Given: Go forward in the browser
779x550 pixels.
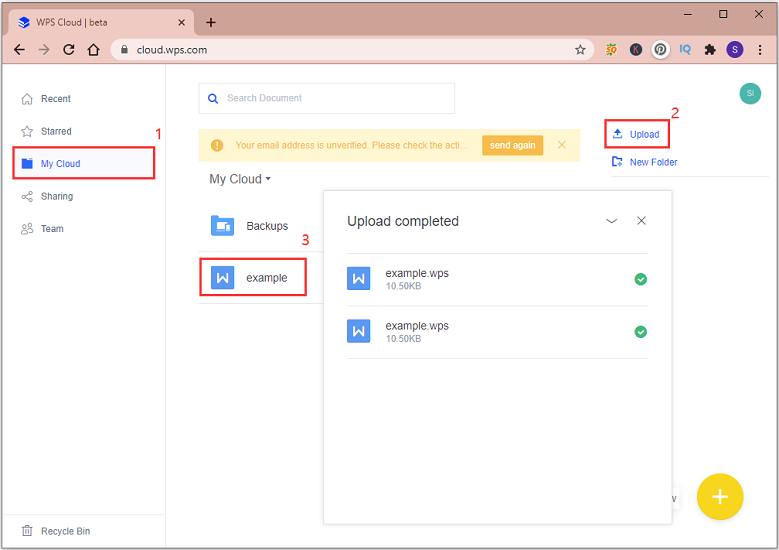Looking at the screenshot, I should coord(44,50).
